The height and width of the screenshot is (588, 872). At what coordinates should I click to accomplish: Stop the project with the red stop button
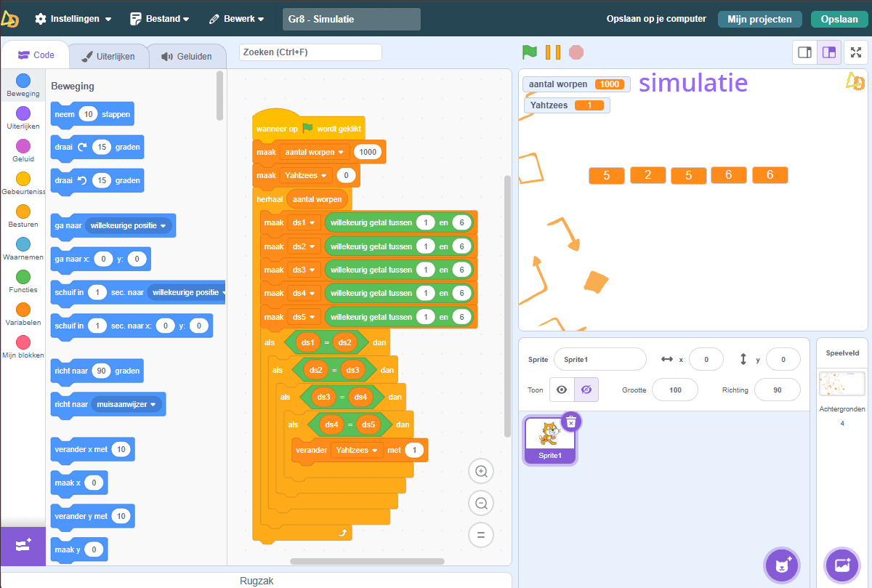[x=576, y=52]
